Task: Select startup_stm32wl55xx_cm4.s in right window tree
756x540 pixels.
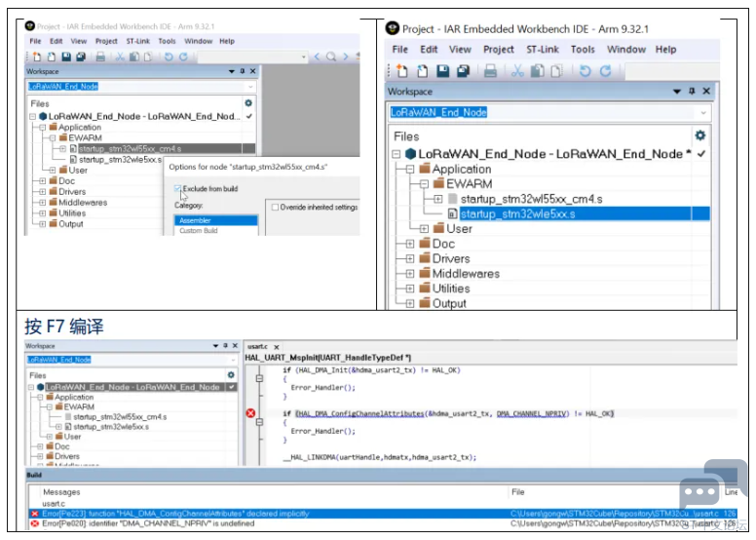Action: tap(531, 199)
